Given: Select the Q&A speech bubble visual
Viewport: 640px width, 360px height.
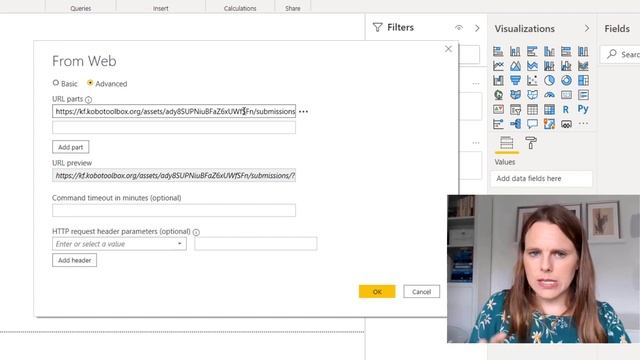Looking at the screenshot, I should click(x=532, y=124).
